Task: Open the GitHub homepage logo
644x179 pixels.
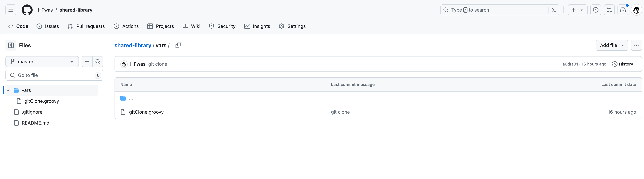Action: click(x=27, y=10)
